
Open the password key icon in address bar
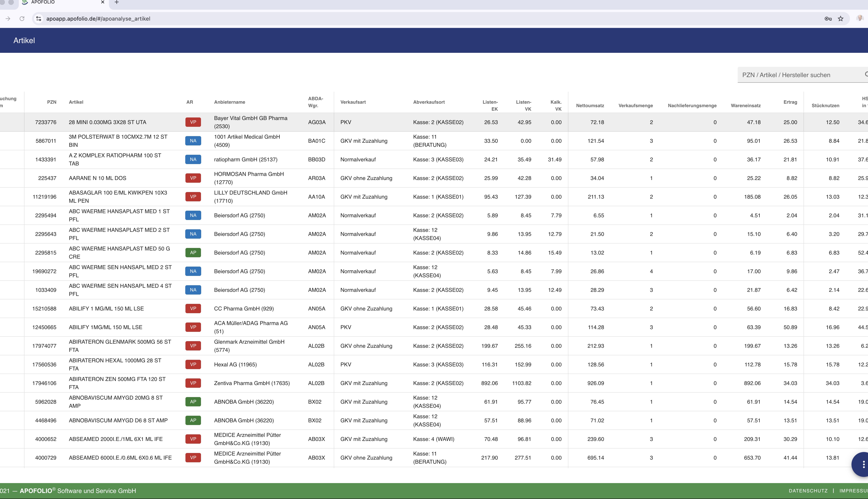pos(828,18)
